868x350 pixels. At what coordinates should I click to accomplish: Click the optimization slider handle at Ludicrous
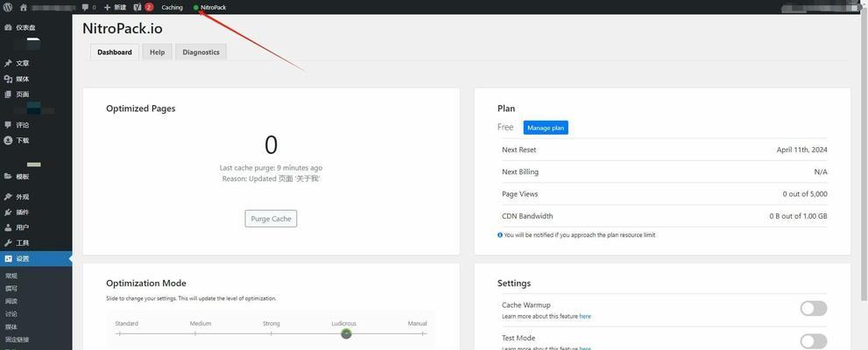[x=346, y=333]
